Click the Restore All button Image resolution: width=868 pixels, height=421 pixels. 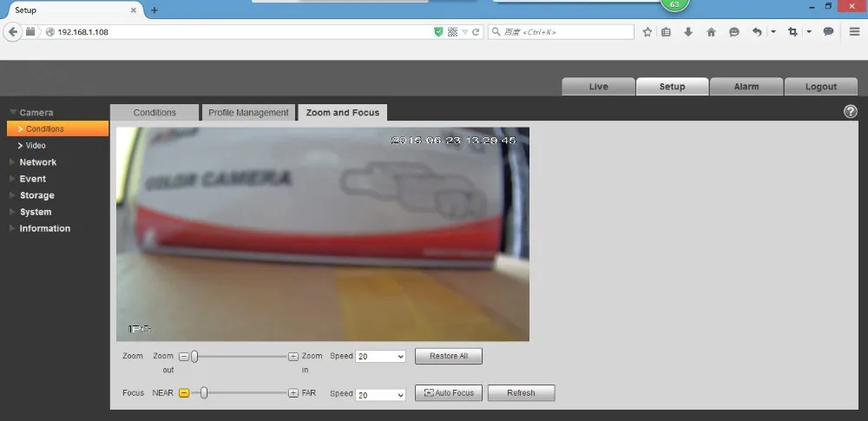pyautogui.click(x=449, y=356)
